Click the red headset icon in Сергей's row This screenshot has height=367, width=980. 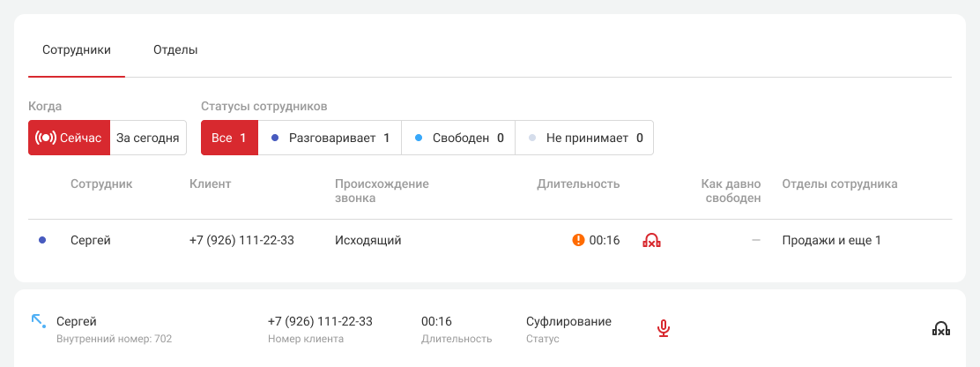(x=651, y=240)
